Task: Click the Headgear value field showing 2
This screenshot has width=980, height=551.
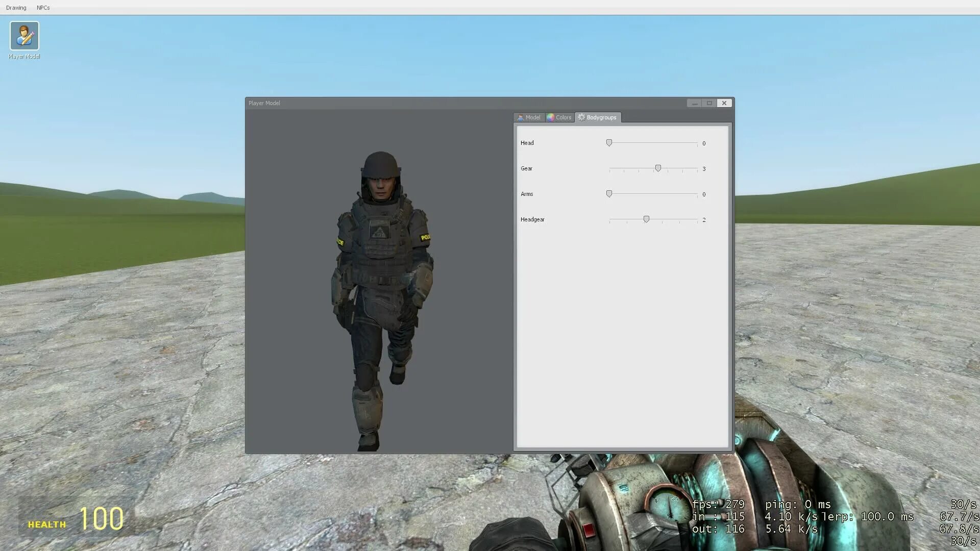Action: pos(704,220)
